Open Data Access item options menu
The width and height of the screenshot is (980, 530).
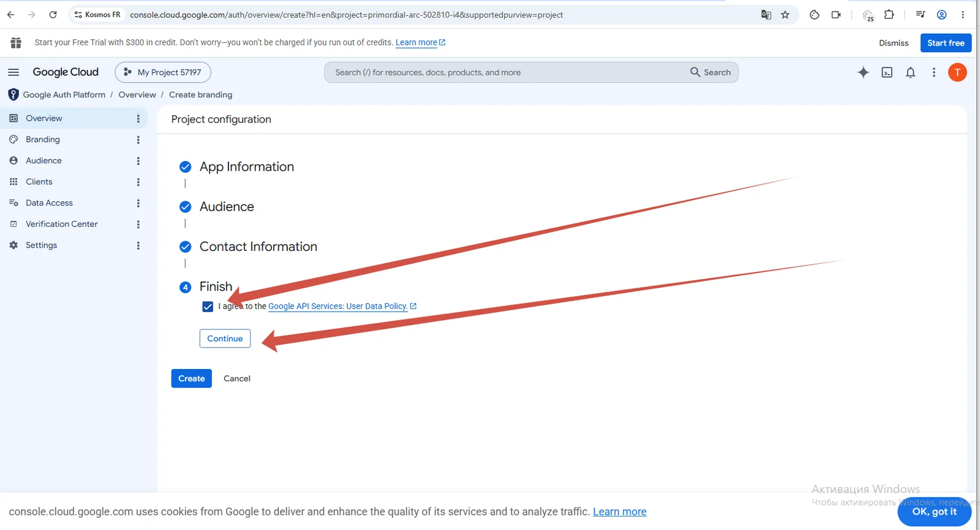(x=138, y=203)
